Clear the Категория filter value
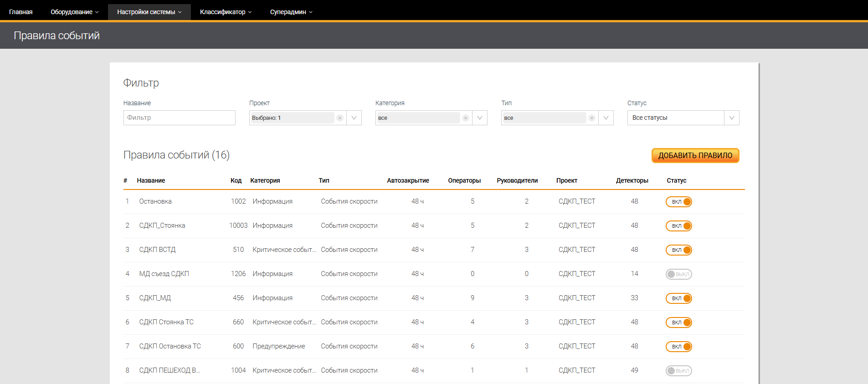This screenshot has height=384, width=868. [x=466, y=118]
